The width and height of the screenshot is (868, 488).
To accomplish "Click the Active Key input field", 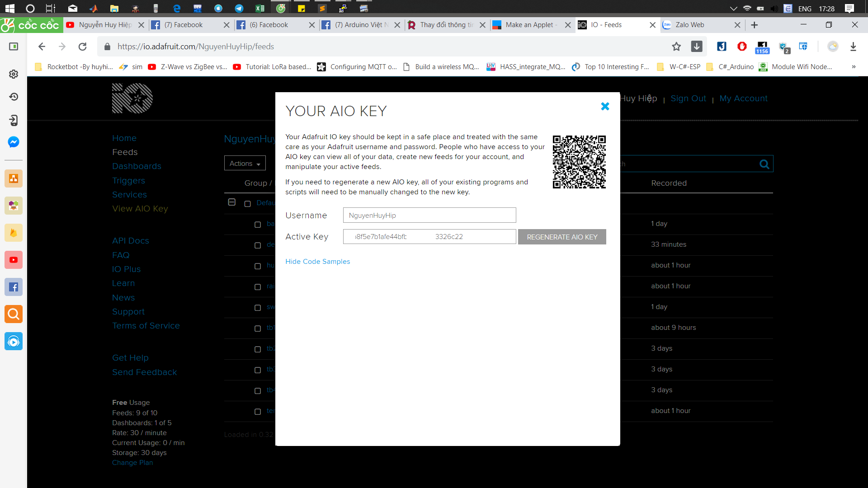I will 429,237.
